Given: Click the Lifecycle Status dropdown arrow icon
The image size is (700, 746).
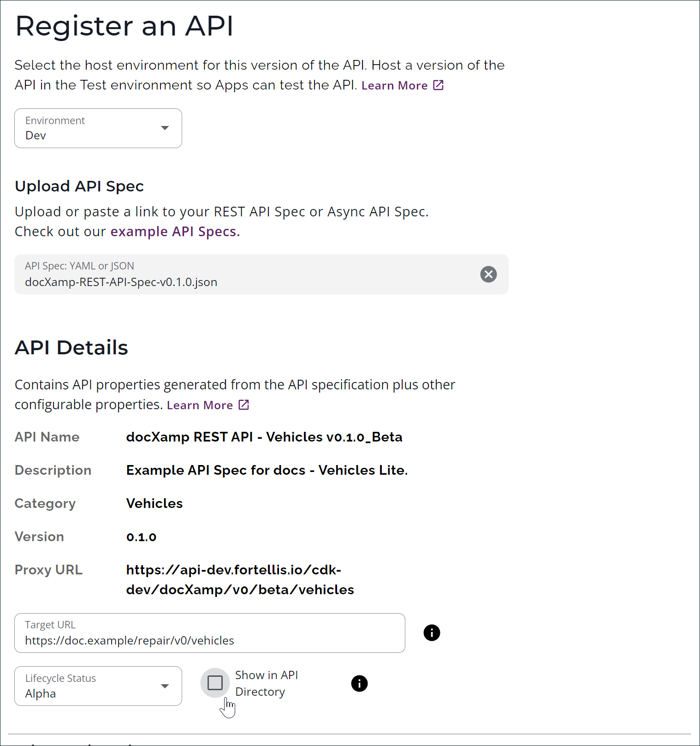Looking at the screenshot, I should (165, 686).
